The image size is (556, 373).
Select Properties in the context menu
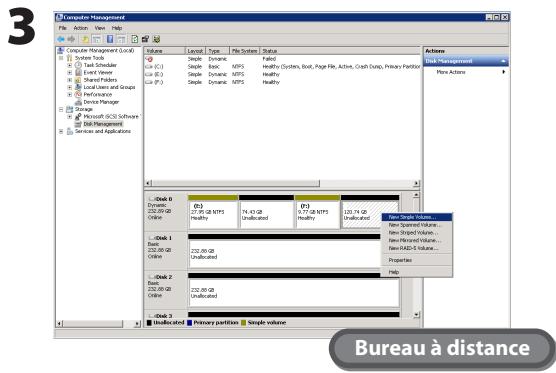(417, 260)
